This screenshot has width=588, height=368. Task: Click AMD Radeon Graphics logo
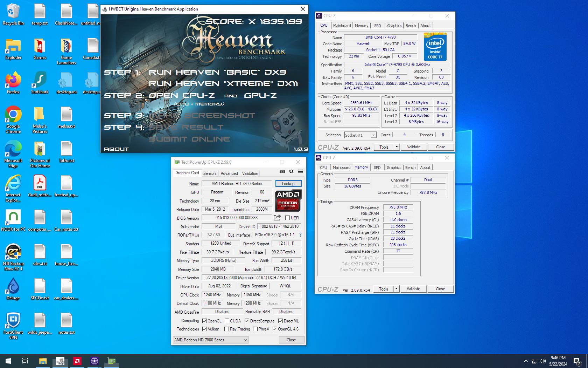pos(288,201)
